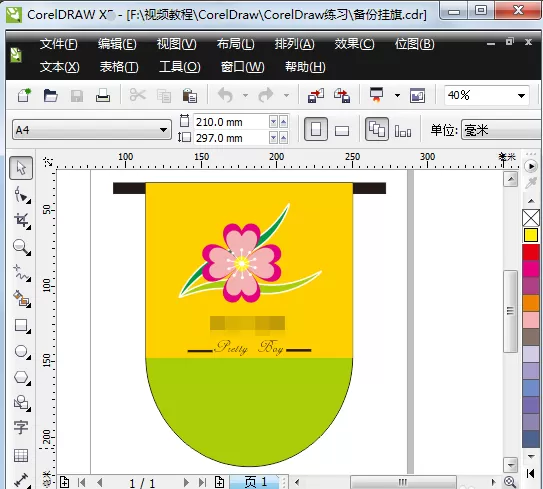Add a page after the last page
This screenshot has width=543, height=489.
(x=219, y=482)
